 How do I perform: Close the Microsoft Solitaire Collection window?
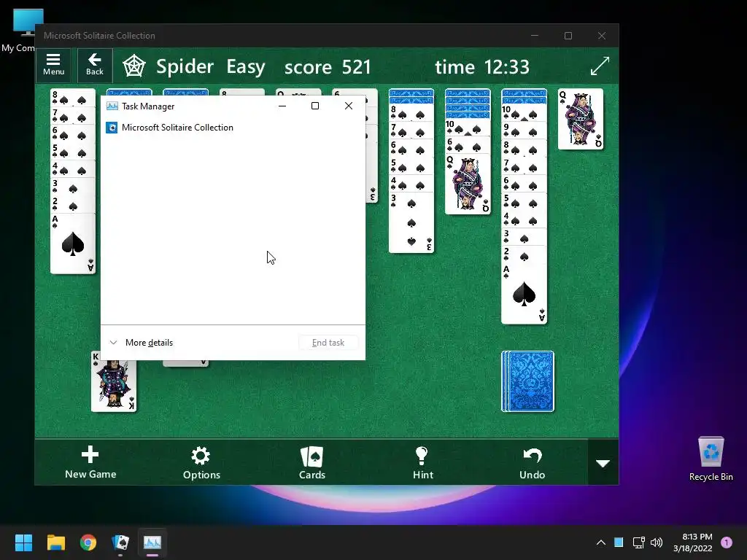pyautogui.click(x=602, y=36)
